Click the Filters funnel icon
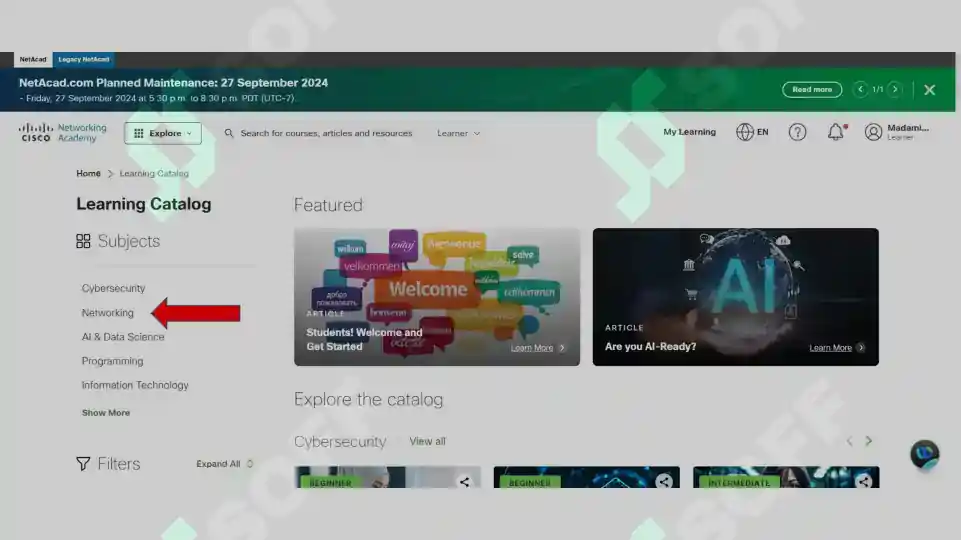This screenshot has width=961, height=540. pos(83,464)
